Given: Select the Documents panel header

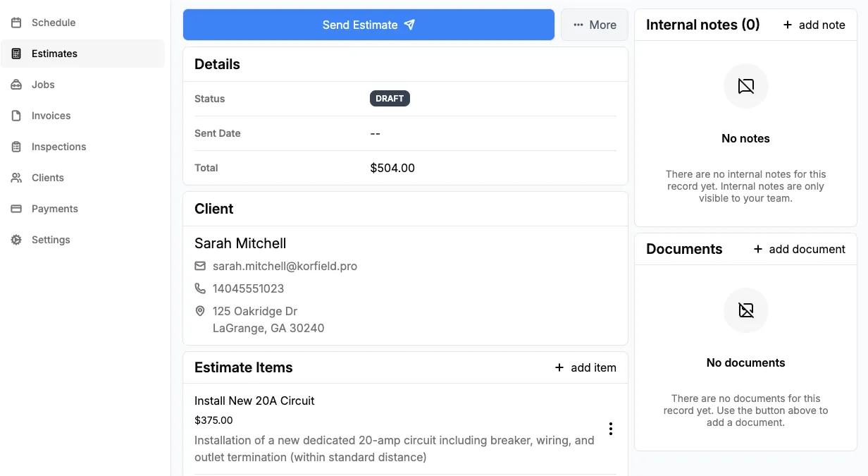Looking at the screenshot, I should [x=684, y=248].
